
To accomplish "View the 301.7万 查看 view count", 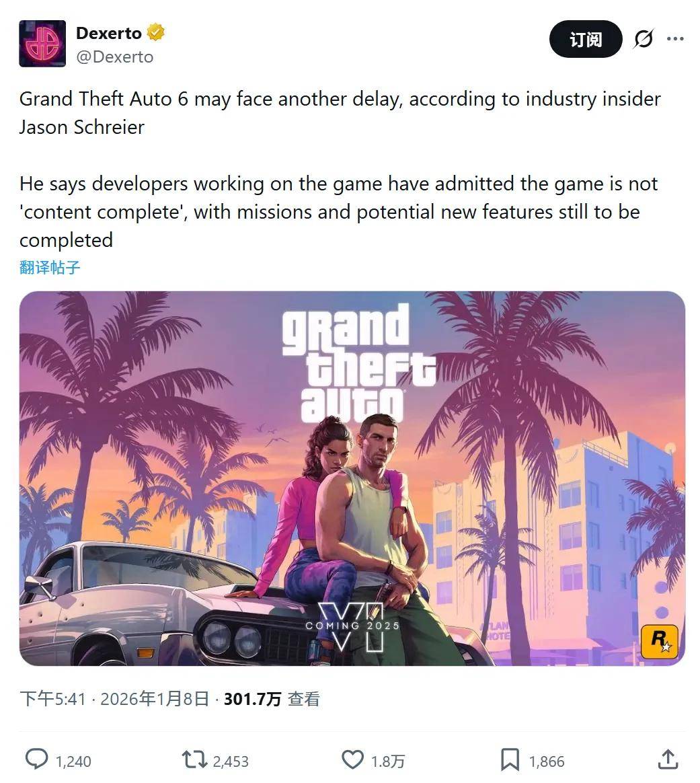I will point(272,699).
